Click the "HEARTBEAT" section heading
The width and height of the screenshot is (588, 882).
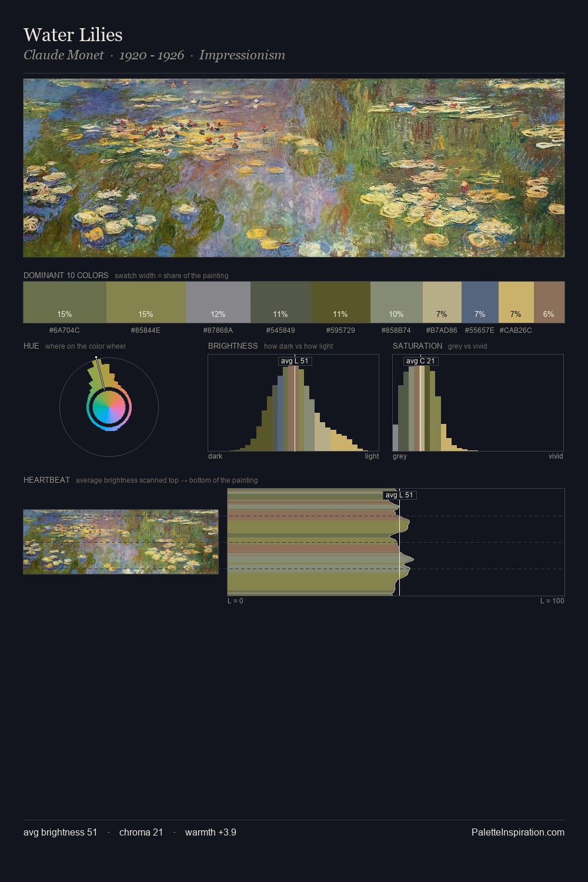tap(46, 480)
